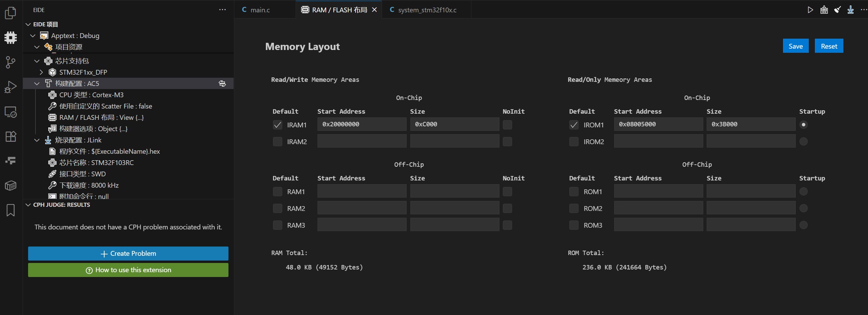Image resolution: width=868 pixels, height=315 pixels.
Task: Click the Download to device icon in the toolbar
Action: click(x=851, y=10)
